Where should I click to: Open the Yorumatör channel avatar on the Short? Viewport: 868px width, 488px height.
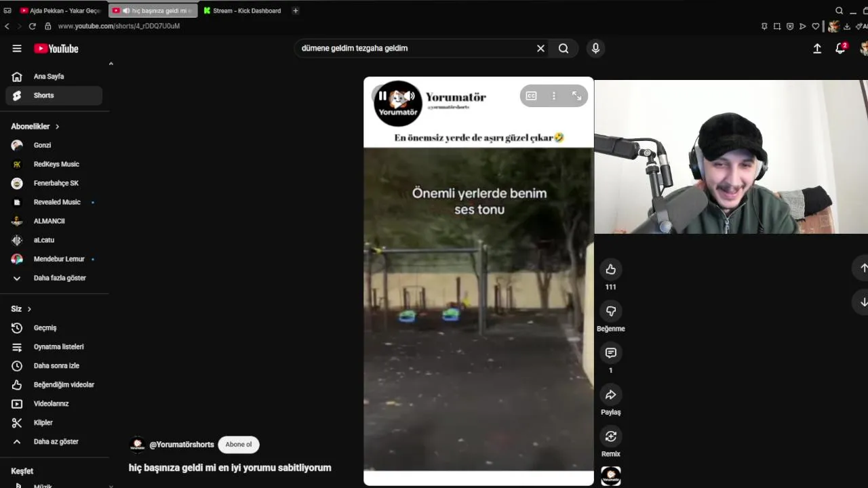398,104
